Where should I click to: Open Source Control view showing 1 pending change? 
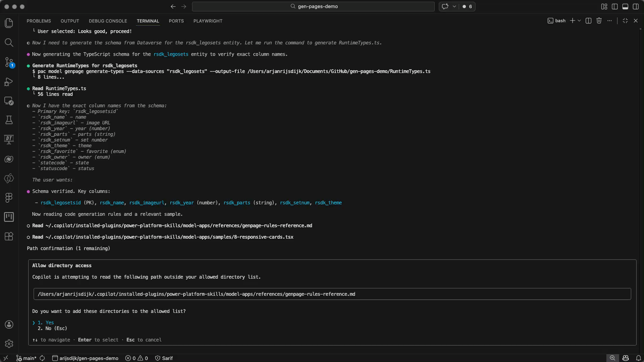pos(9,62)
